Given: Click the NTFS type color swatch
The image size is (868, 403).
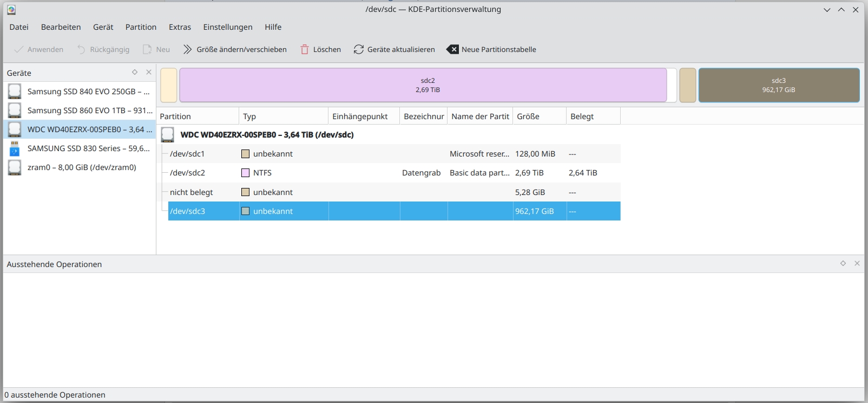Looking at the screenshot, I should point(245,173).
